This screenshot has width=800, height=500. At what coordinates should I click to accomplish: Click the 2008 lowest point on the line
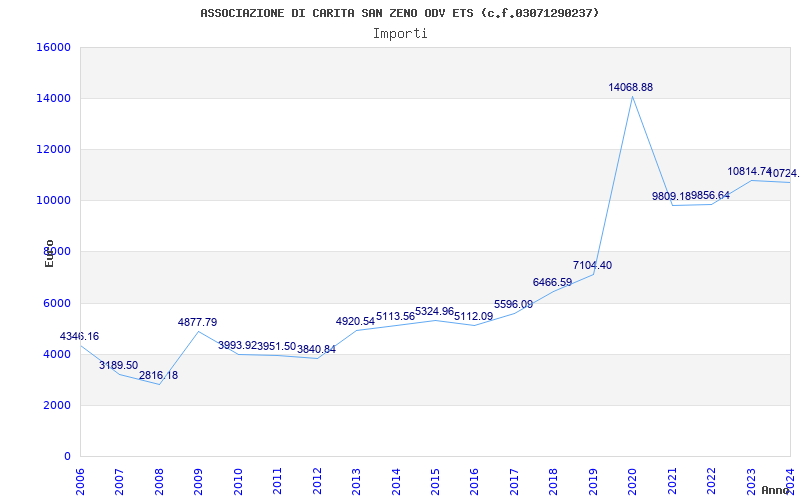point(159,384)
